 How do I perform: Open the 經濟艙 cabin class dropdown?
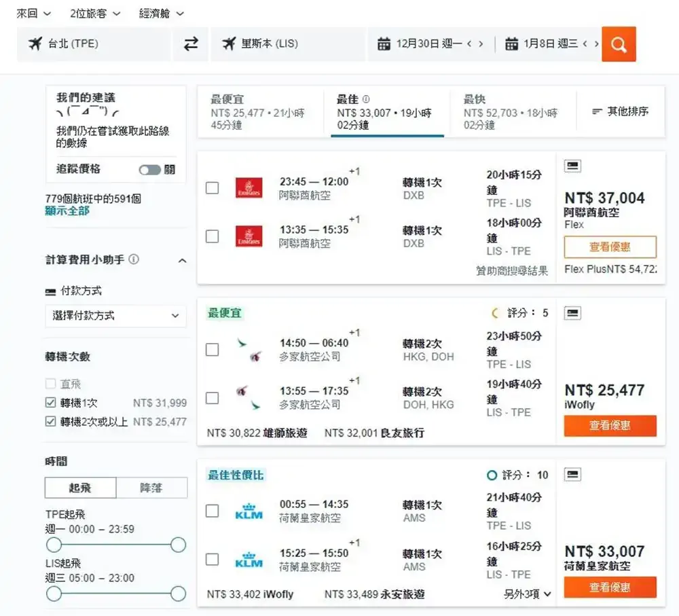(162, 14)
